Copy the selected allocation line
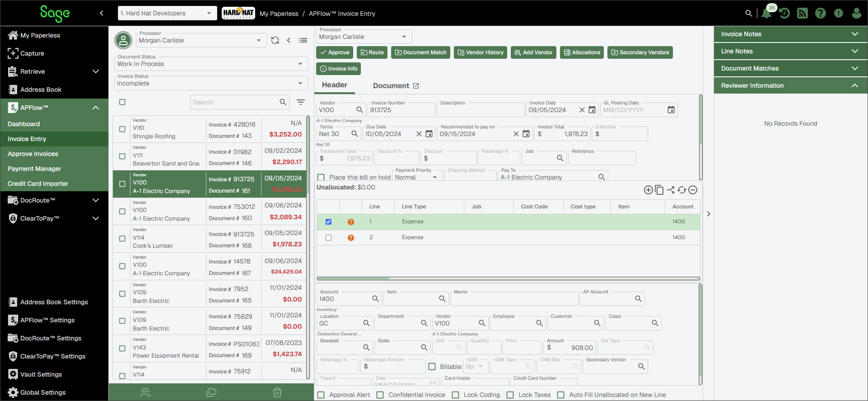The width and height of the screenshot is (868, 401). pyautogui.click(x=659, y=190)
